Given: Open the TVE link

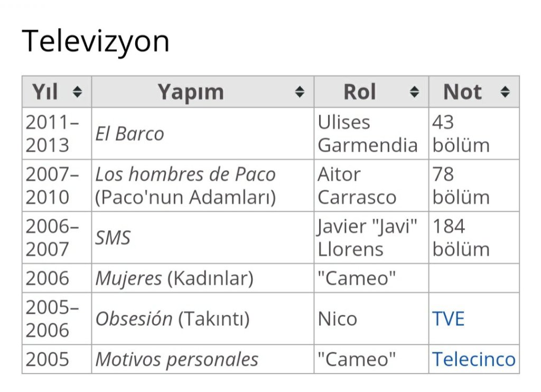Looking at the screenshot, I should pos(448,319).
